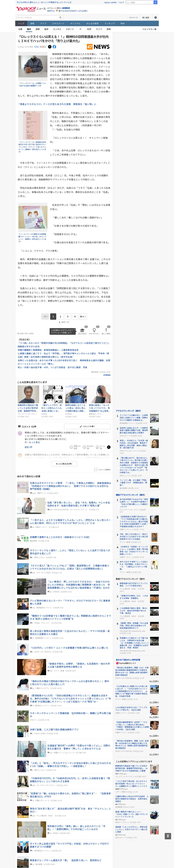Click the 新しい視点 reaction icon
The height and width of the screenshot is (868, 174).
106,331
